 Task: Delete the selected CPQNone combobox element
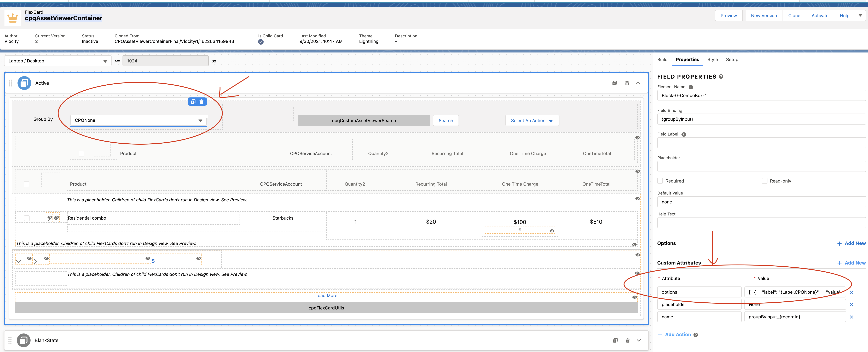pyautogui.click(x=201, y=102)
